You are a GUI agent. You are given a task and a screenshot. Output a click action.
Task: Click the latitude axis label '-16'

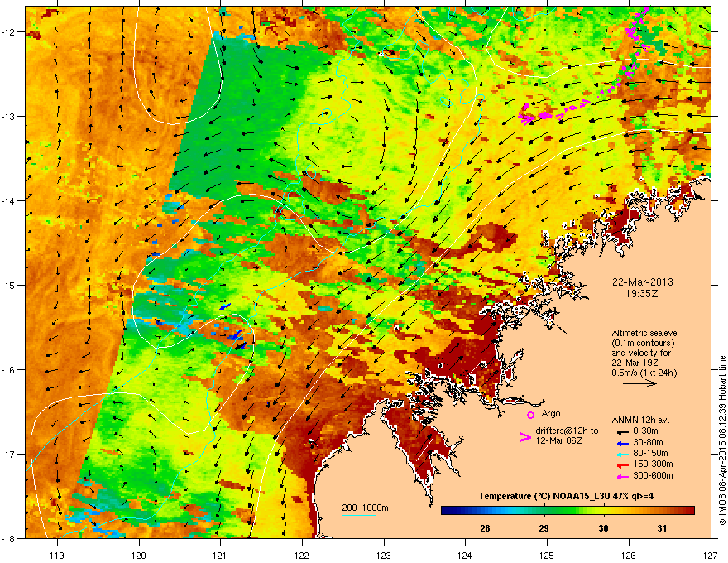(9, 370)
